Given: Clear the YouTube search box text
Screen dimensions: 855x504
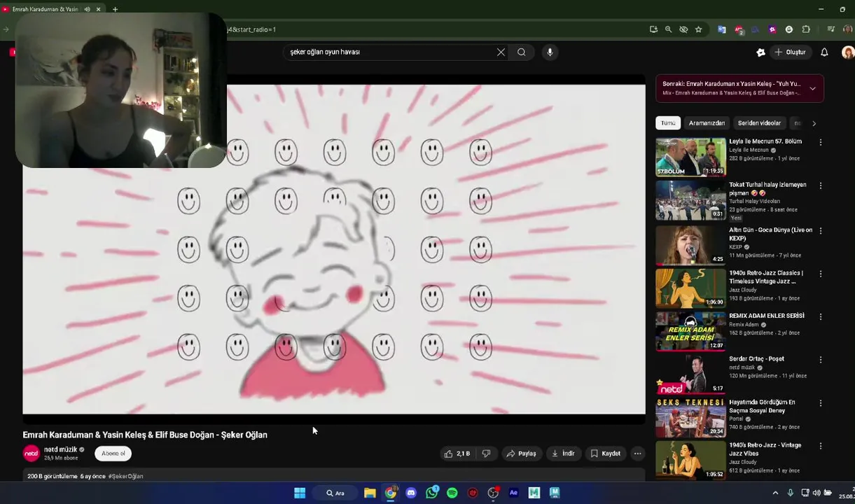Looking at the screenshot, I should 501,52.
